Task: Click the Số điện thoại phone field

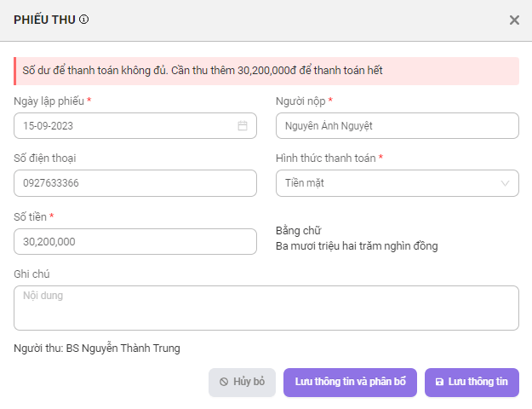Action: pyautogui.click(x=135, y=183)
